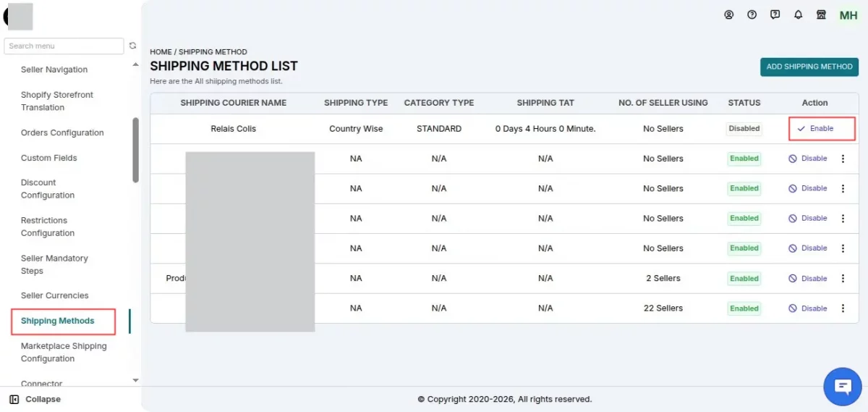Screen dimensions: 868x412
Task: Select Shipping Methods in sidebar
Action: click(58, 321)
